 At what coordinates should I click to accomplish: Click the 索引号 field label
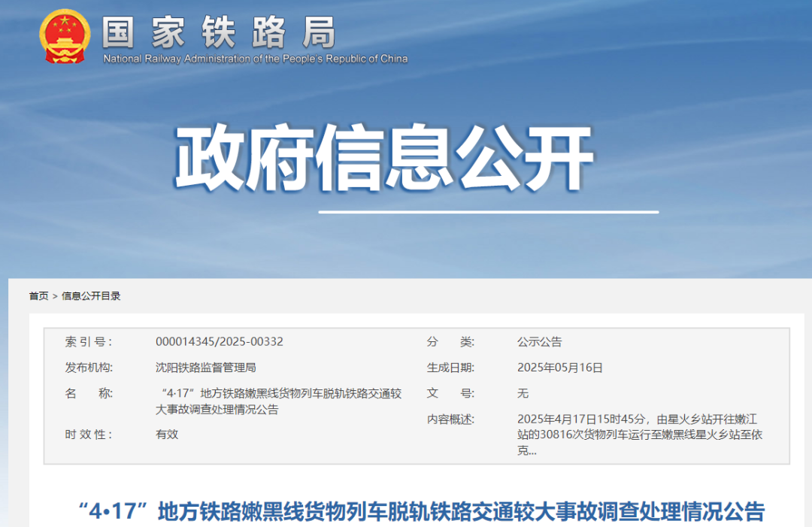point(89,341)
